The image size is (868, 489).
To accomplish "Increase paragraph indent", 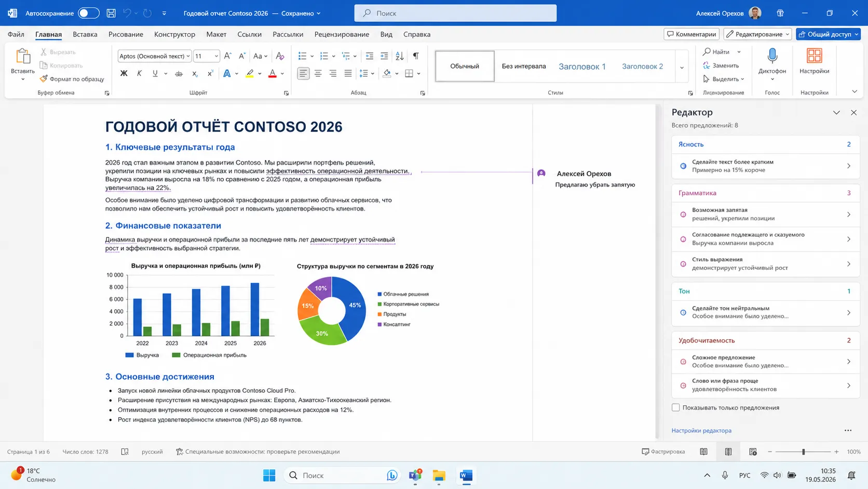I will click(x=384, y=56).
